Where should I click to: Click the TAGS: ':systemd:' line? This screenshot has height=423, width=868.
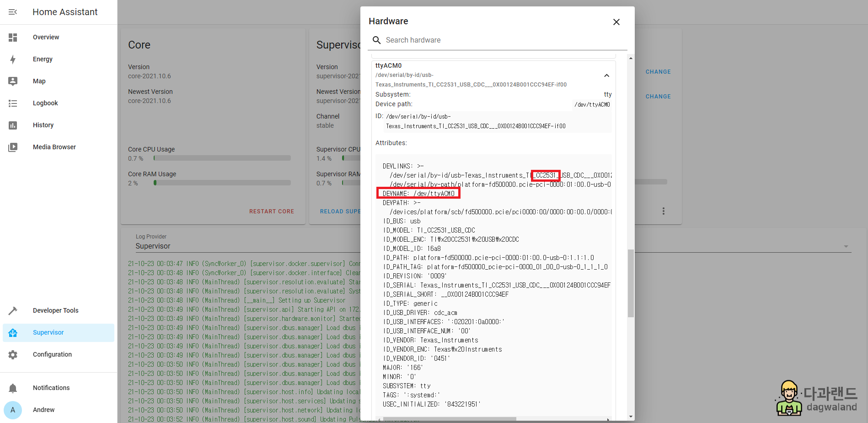click(412, 395)
